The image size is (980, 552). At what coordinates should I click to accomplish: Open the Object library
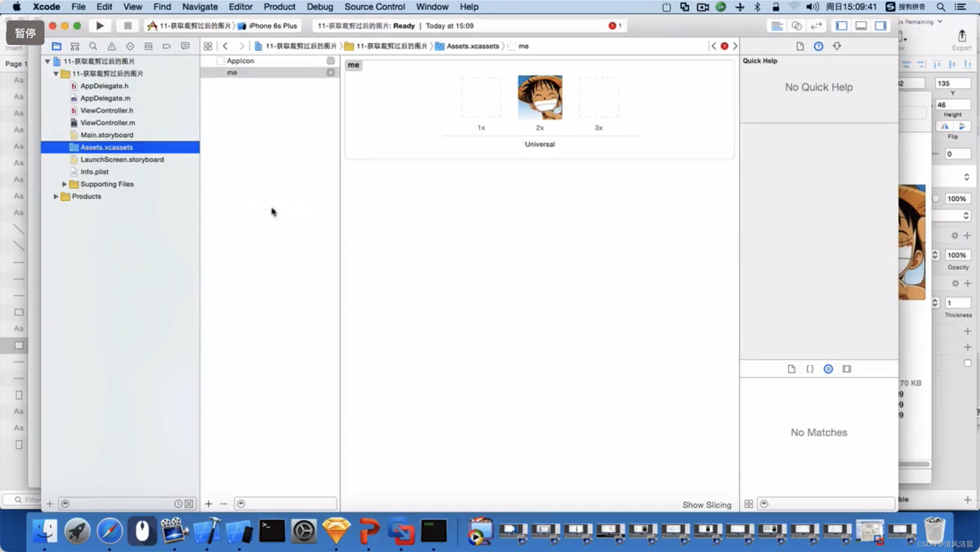828,369
